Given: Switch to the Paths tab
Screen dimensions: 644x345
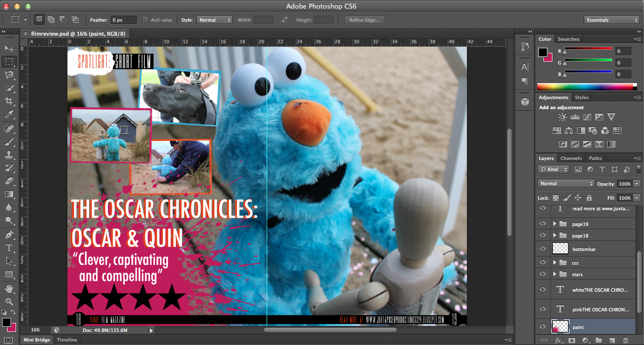Looking at the screenshot, I should pyautogui.click(x=595, y=158).
